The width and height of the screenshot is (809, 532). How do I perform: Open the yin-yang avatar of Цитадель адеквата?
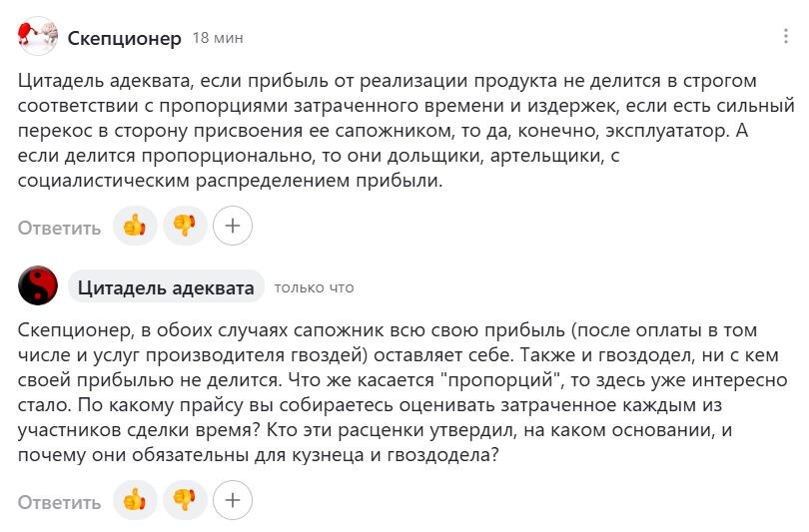(x=38, y=285)
